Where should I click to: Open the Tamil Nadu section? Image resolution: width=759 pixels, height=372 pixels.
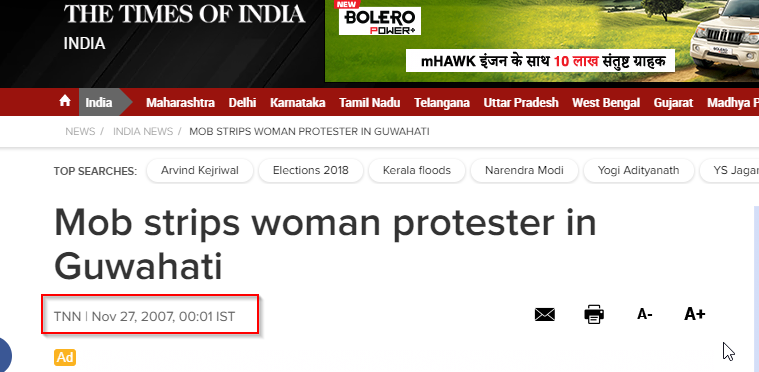[x=370, y=103]
